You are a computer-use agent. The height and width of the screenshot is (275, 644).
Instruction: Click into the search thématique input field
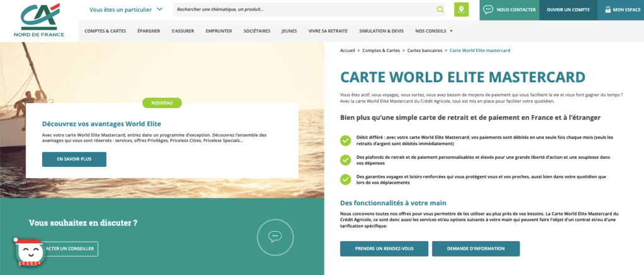click(302, 10)
